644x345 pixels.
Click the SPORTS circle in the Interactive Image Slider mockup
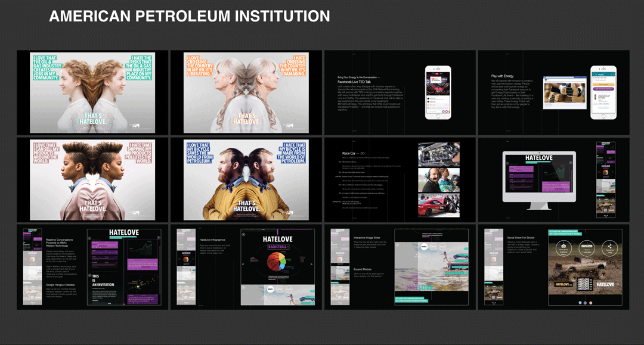click(x=424, y=247)
